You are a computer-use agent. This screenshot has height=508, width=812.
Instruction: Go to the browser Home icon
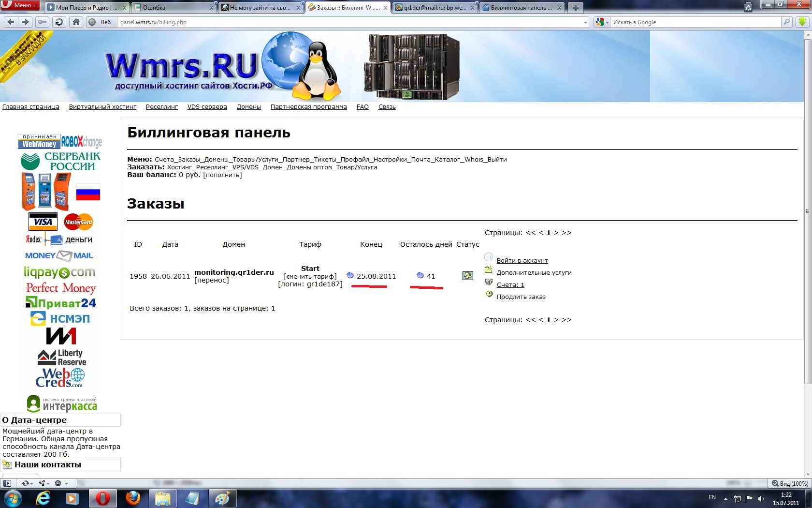[76, 22]
